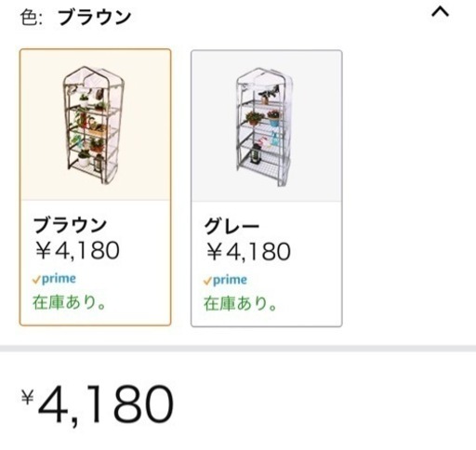Select the グレー color option card

[267, 189]
